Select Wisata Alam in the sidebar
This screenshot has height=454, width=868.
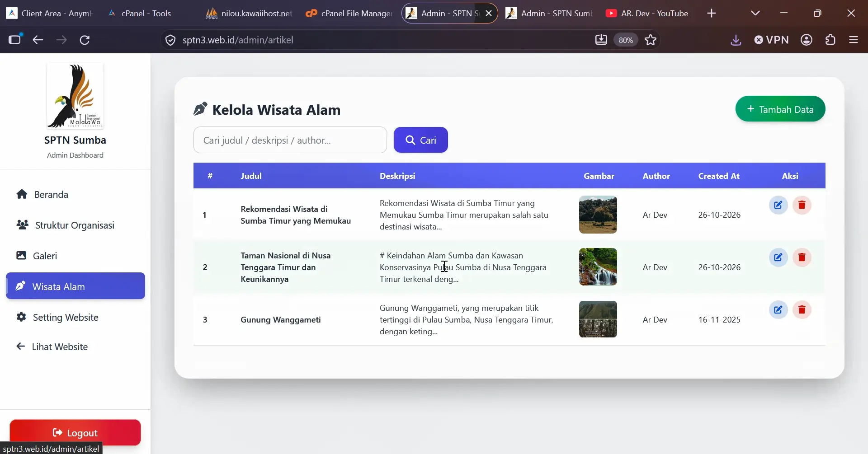(x=75, y=286)
